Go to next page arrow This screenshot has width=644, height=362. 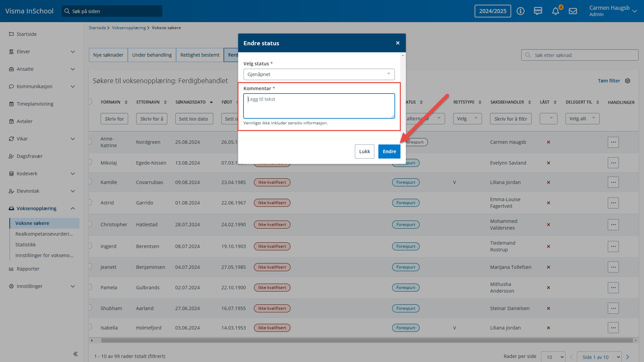click(628, 357)
